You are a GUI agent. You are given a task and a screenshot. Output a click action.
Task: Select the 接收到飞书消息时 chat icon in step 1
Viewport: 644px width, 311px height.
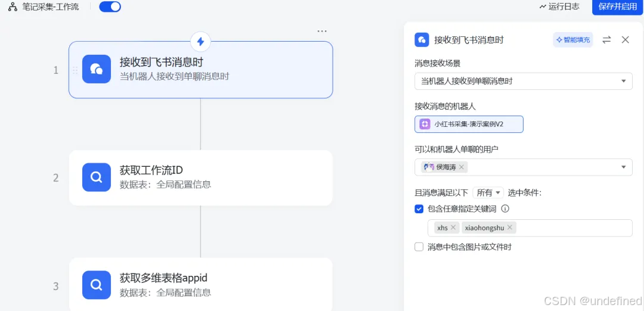97,69
